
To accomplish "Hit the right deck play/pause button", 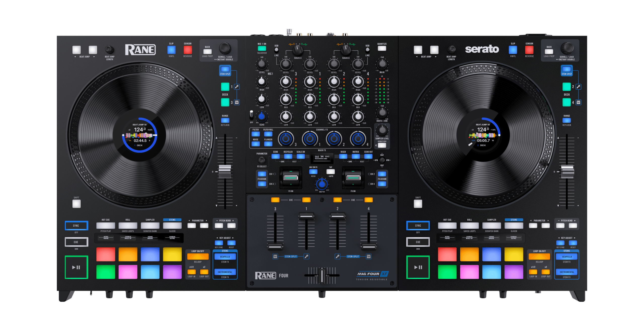I will [x=418, y=267].
